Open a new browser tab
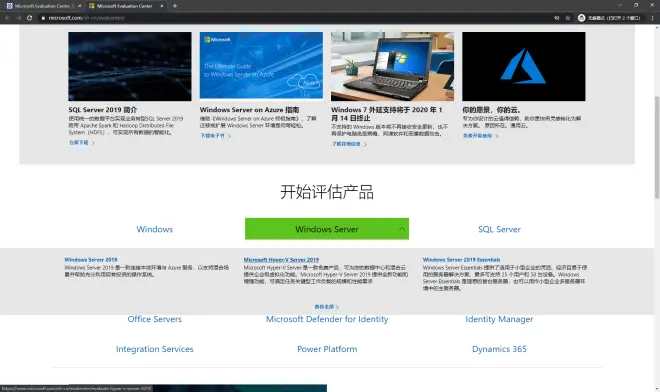Image resolution: width=660 pixels, height=392 pixels. click(175, 6)
